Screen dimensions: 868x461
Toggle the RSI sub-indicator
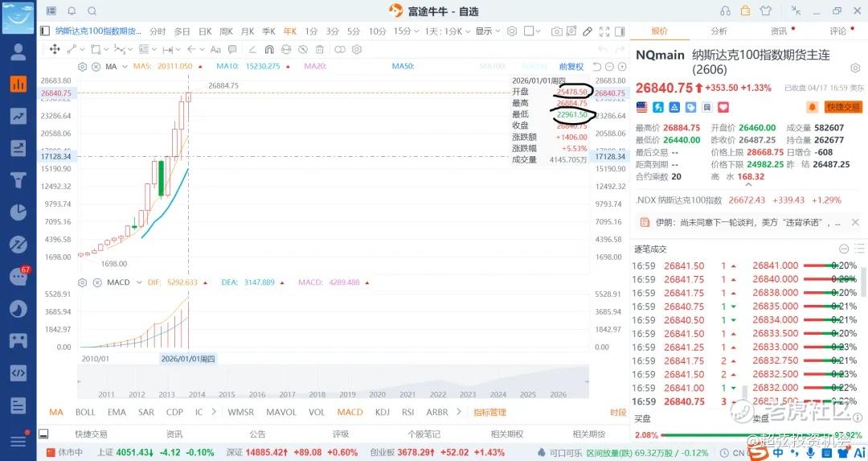click(x=408, y=412)
